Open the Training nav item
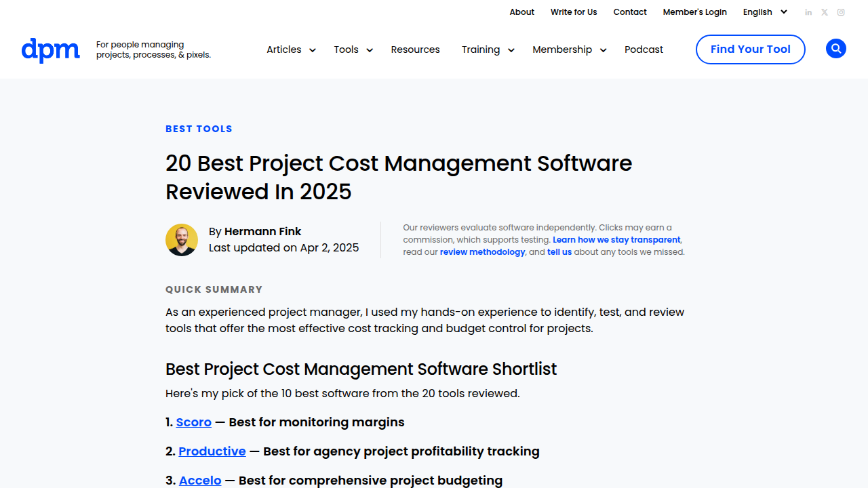Image resolution: width=868 pixels, height=488 pixels. click(x=481, y=49)
